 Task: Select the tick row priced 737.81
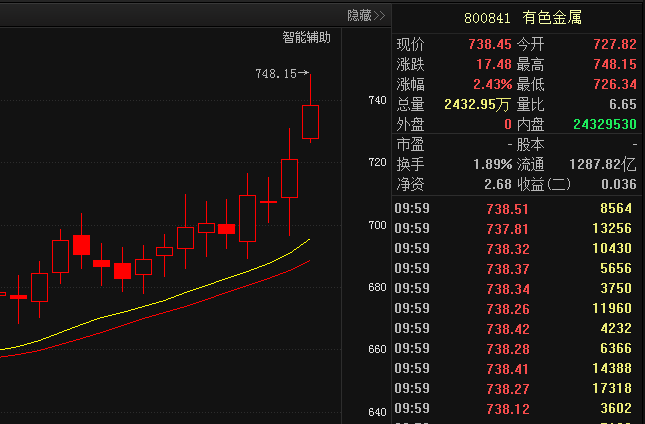coord(515,228)
